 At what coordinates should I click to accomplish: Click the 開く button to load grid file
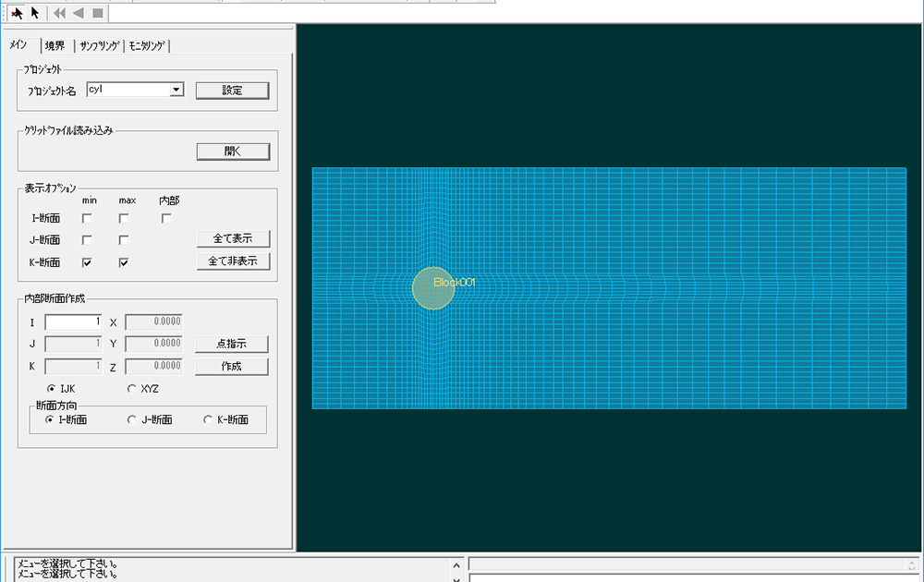[233, 152]
